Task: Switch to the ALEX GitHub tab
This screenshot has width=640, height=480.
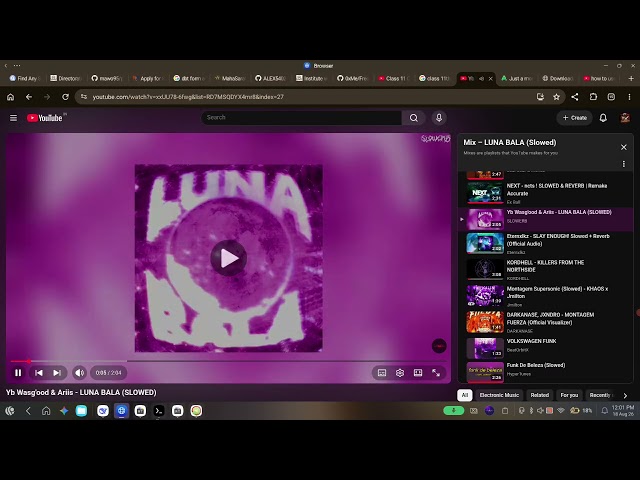Action: (271, 78)
